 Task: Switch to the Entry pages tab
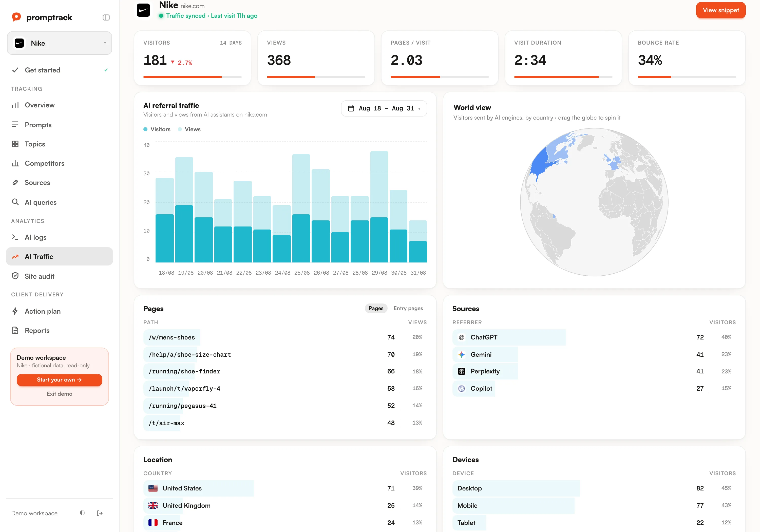coord(408,308)
